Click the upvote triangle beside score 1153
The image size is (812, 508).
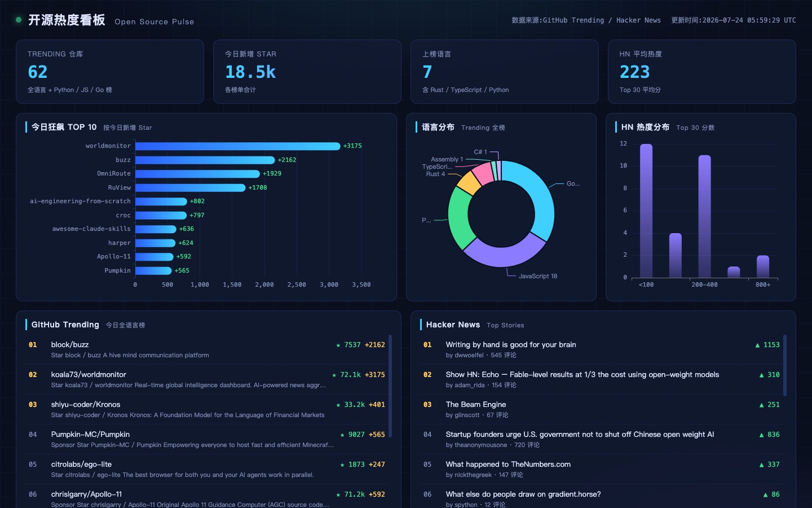pos(757,345)
